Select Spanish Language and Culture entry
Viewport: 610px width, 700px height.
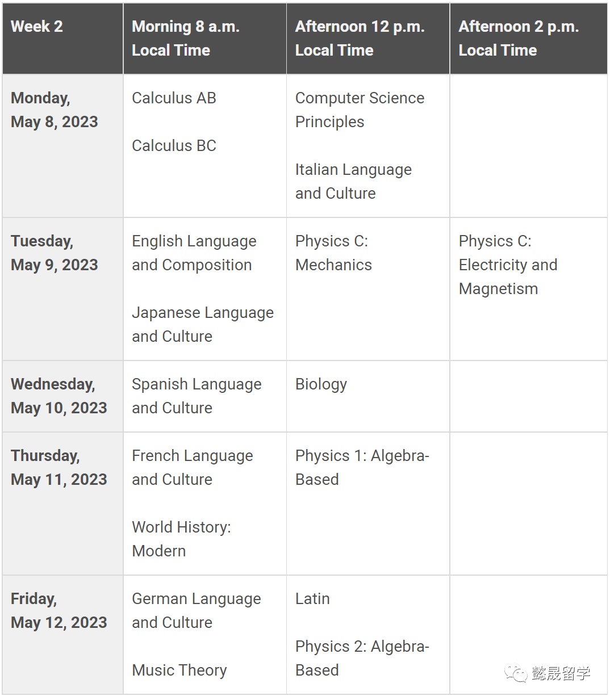[x=197, y=396]
